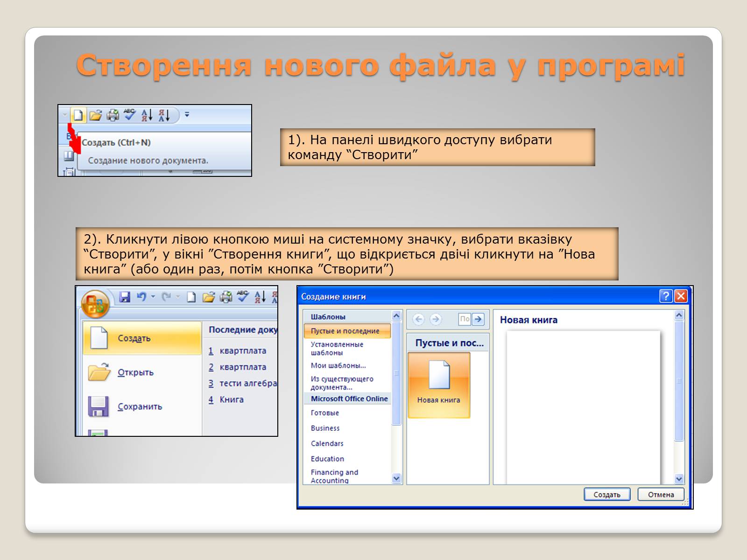
Task: Open recent document 3 тести алгебра
Action: click(242, 384)
